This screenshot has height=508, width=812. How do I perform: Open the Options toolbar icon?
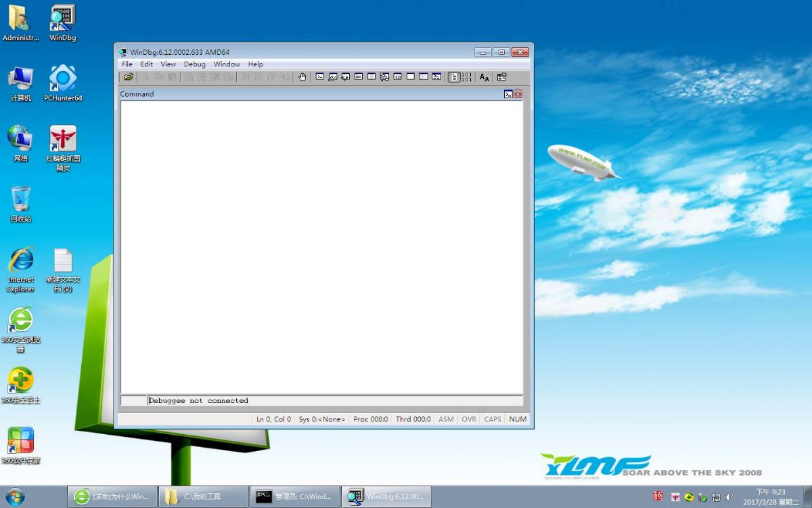[x=501, y=77]
